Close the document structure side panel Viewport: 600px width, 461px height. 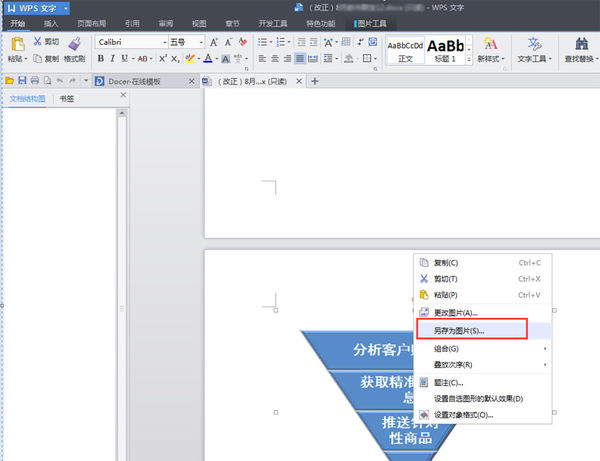[123, 94]
